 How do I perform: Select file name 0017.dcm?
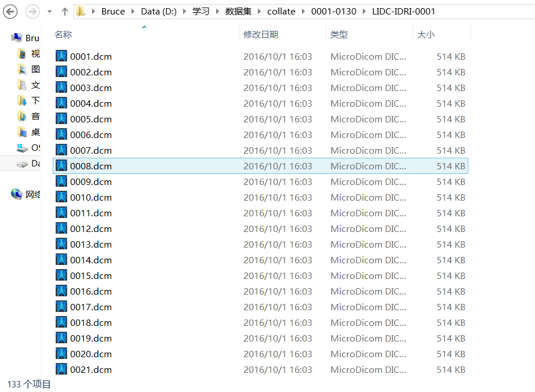(91, 307)
